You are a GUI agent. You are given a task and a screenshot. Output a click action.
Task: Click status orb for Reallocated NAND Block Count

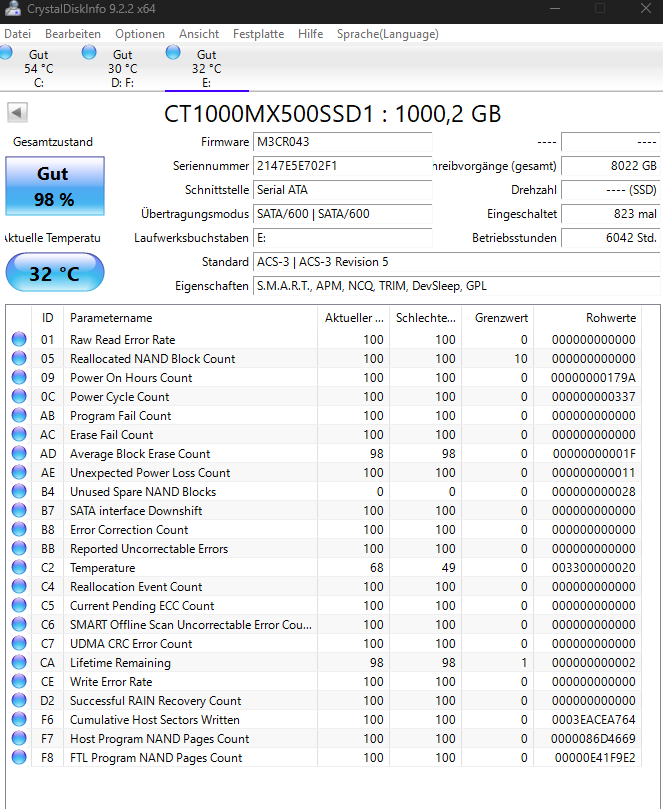[x=19, y=358]
